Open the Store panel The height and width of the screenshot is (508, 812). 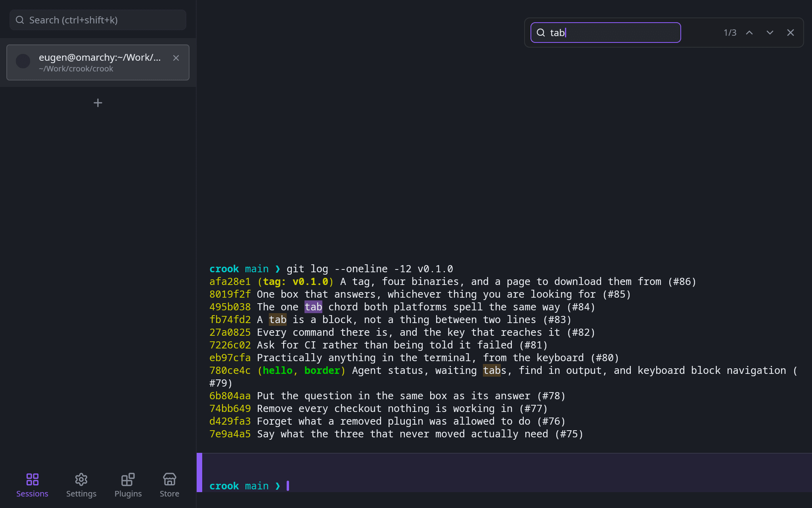169,485
